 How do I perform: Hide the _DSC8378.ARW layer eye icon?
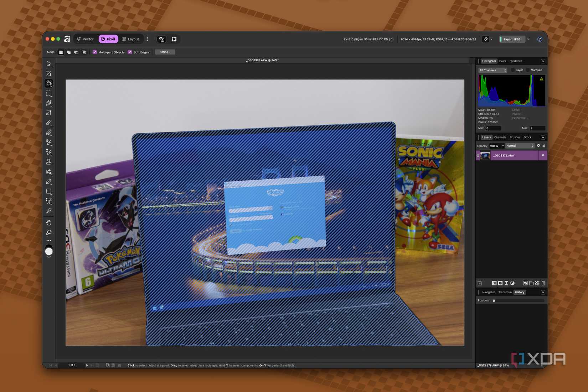pyautogui.click(x=543, y=155)
